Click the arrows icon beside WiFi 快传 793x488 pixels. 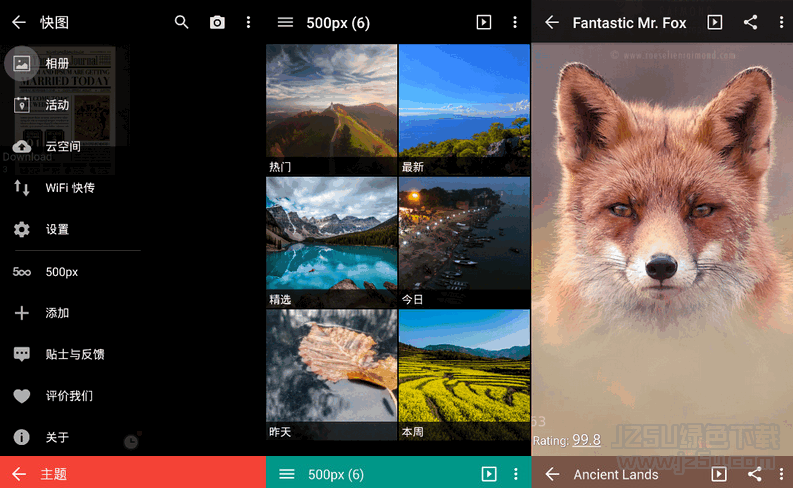[22, 188]
